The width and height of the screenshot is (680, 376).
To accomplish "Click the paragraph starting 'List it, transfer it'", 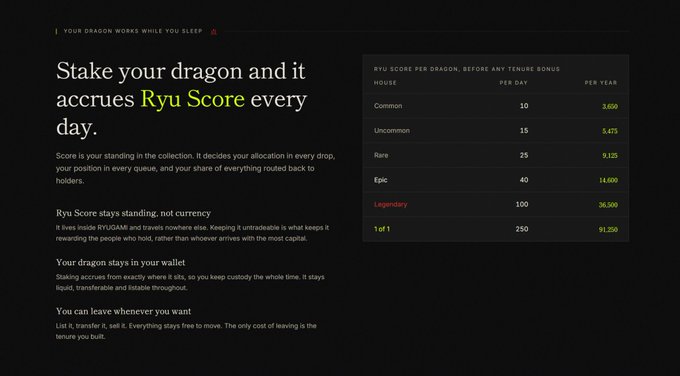I will (186, 331).
